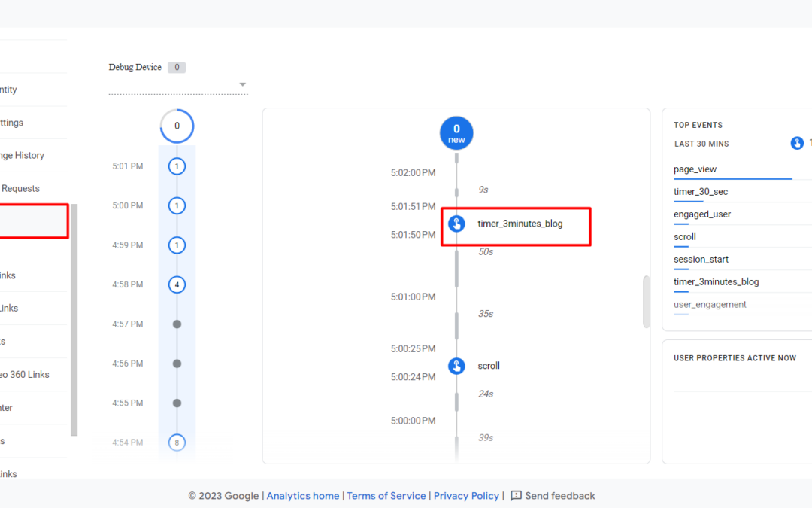The width and height of the screenshot is (812, 508).
Task: Select the blue "0 new" circle
Action: [456, 133]
